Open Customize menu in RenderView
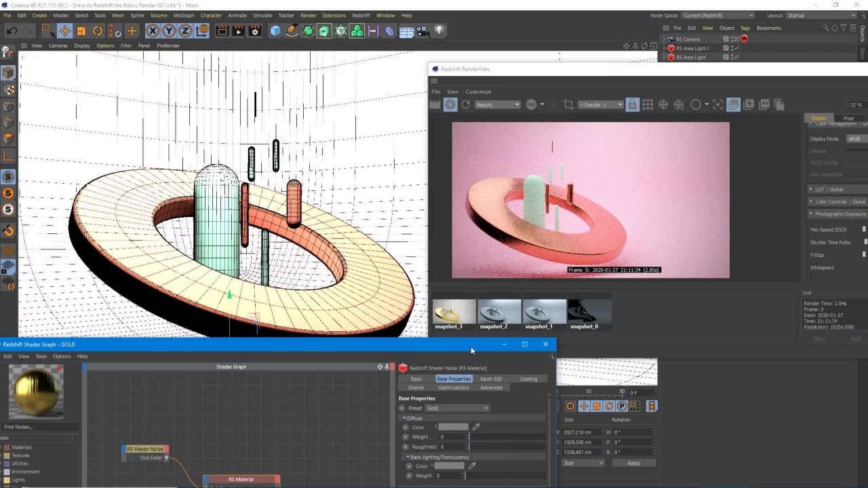 [478, 91]
